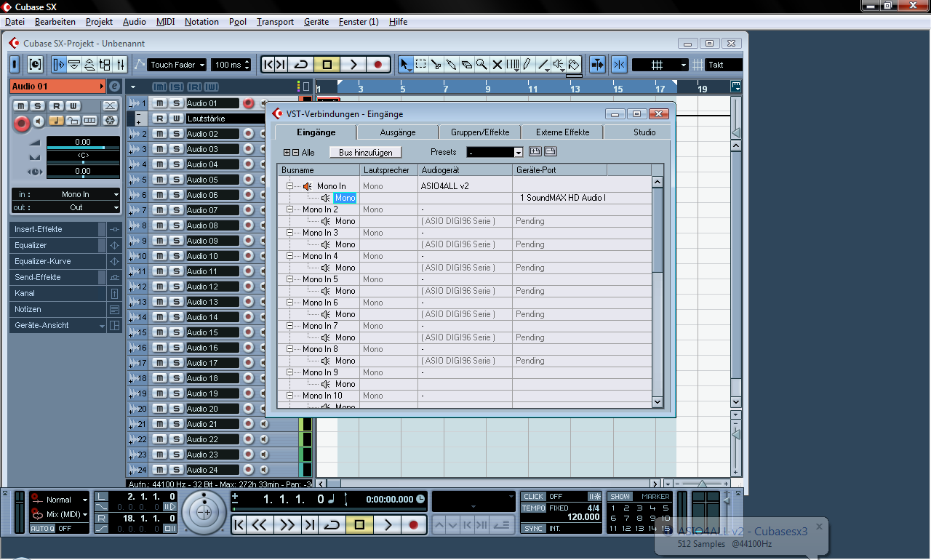Toggle metronome CLICK on transport
931x560 pixels.
point(533,497)
